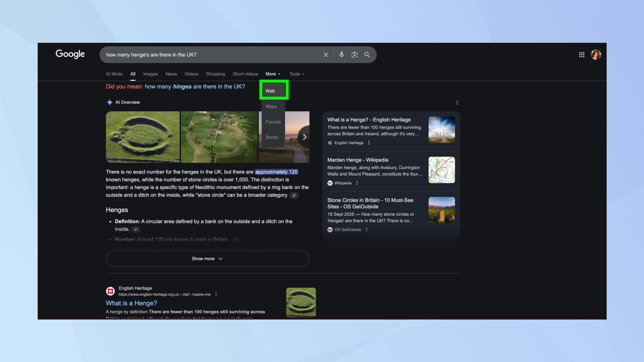Click link icon after AI overview paragraph
The width and height of the screenshot is (644, 362).
(x=294, y=195)
